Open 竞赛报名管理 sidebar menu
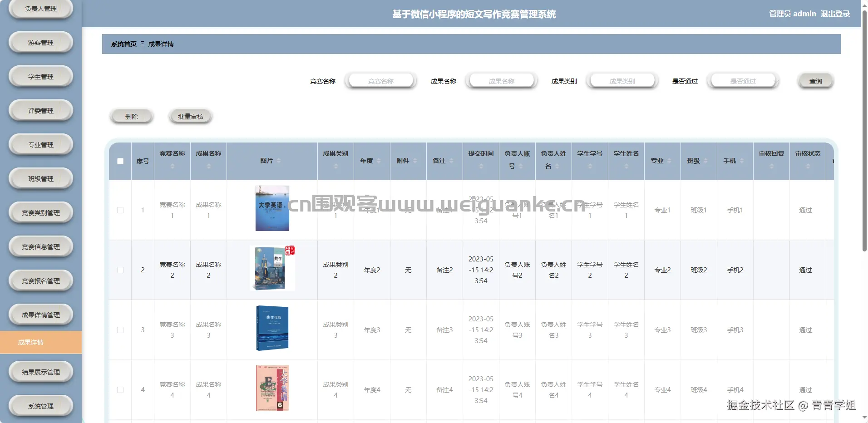The height and width of the screenshot is (423, 868). (x=41, y=281)
